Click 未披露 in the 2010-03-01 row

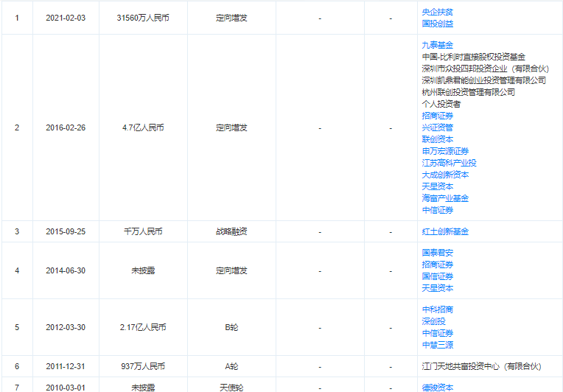[x=143, y=388]
